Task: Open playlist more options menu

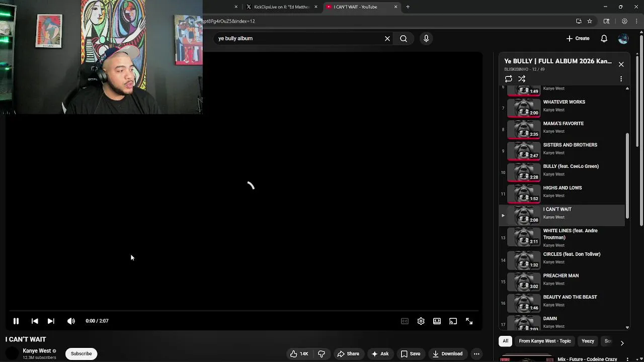Action: [621, 79]
